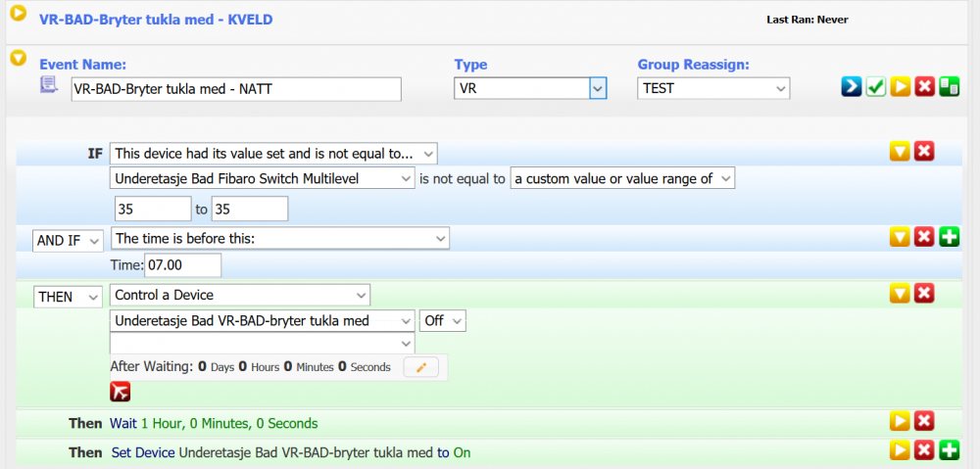Click the blue run event arrow icon
This screenshot has width=980, height=469.
(x=851, y=87)
